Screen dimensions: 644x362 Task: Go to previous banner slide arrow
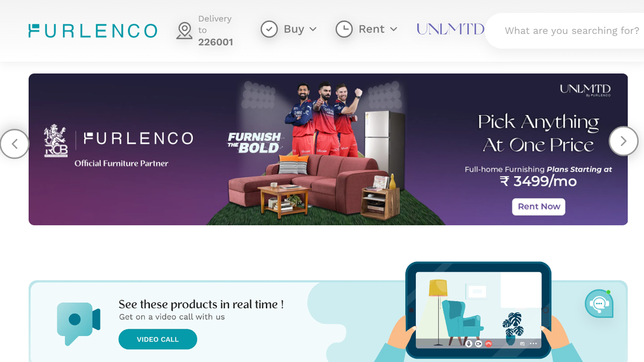coord(15,144)
